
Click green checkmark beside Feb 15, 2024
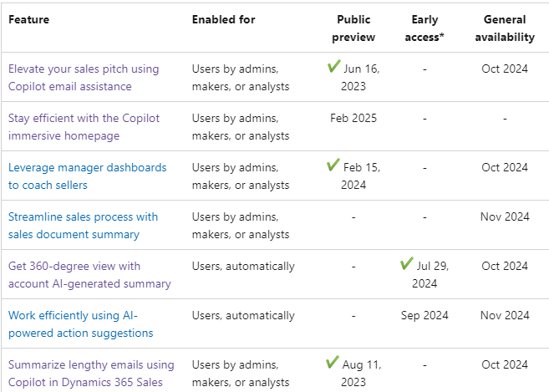pyautogui.click(x=333, y=165)
